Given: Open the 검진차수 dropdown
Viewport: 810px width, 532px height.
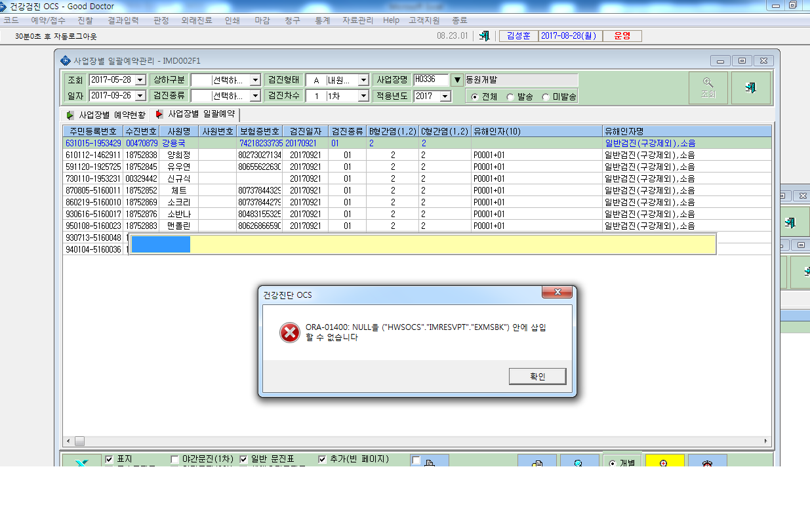Looking at the screenshot, I should click(x=363, y=96).
